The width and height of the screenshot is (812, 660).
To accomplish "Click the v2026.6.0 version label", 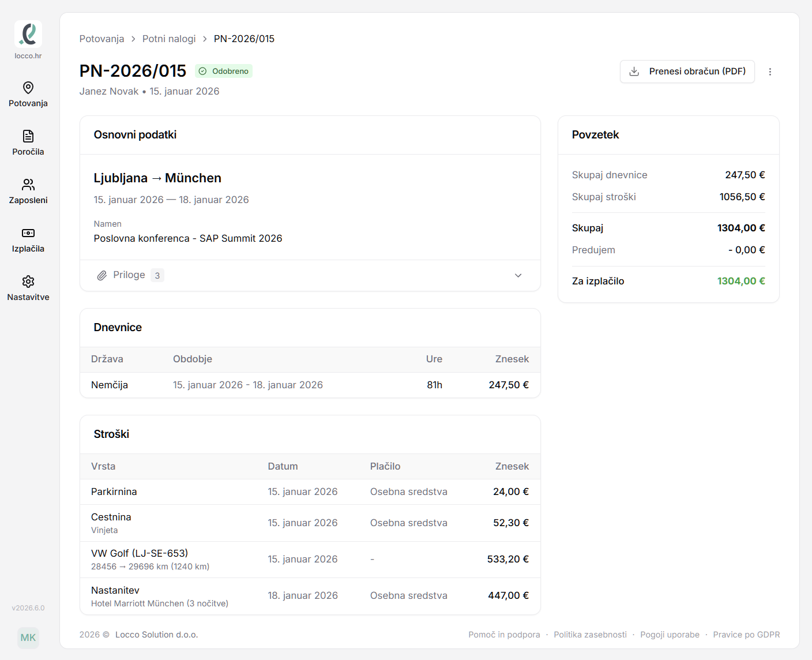I will 28,608.
